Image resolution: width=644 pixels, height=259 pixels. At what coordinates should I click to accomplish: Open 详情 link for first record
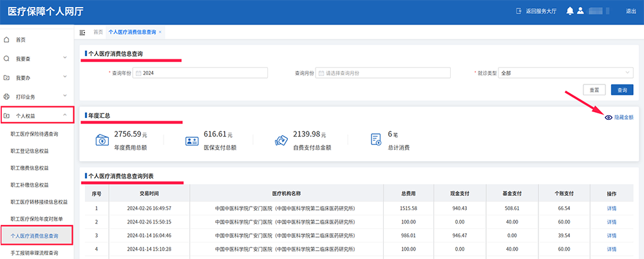611,208
